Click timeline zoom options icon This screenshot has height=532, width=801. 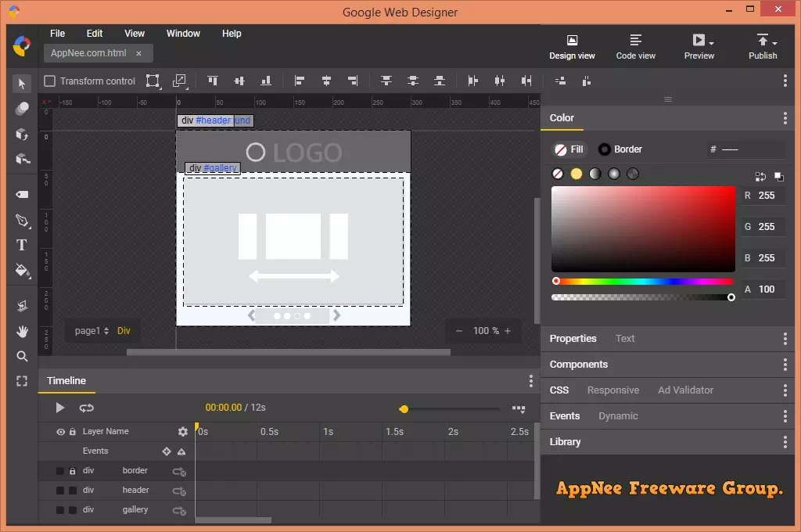pyautogui.click(x=519, y=409)
